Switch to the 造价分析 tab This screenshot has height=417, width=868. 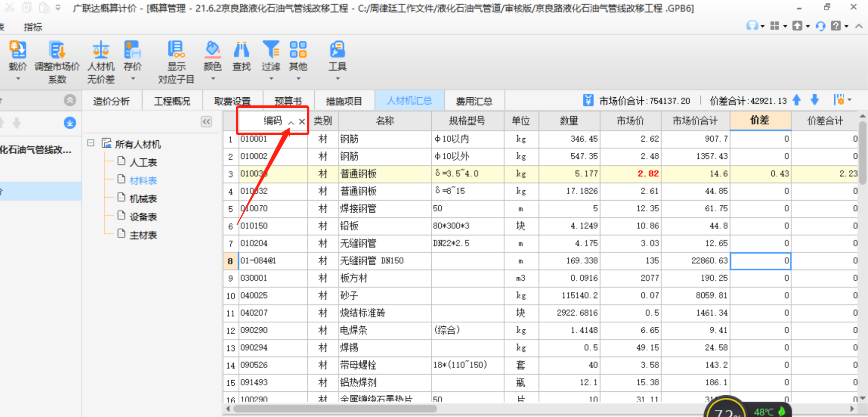coord(111,101)
